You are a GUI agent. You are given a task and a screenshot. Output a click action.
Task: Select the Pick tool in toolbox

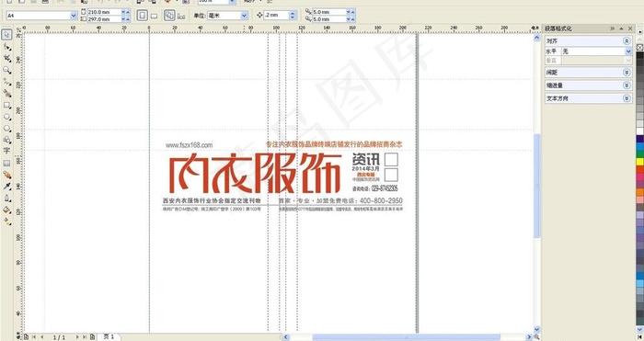[6, 35]
